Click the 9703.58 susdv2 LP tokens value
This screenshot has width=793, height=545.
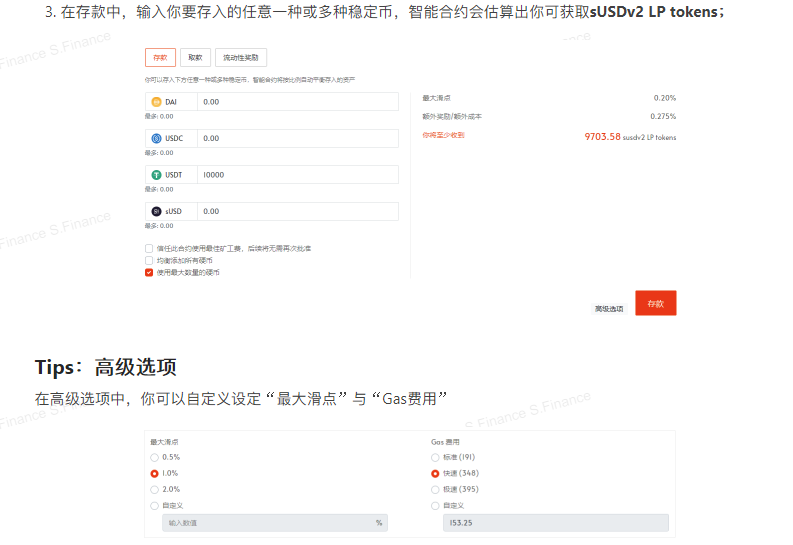(x=630, y=137)
